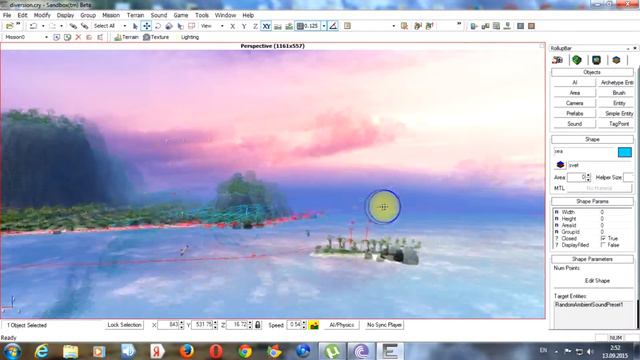This screenshot has width=640, height=360.
Task: Click the AI object button
Action: click(x=574, y=82)
